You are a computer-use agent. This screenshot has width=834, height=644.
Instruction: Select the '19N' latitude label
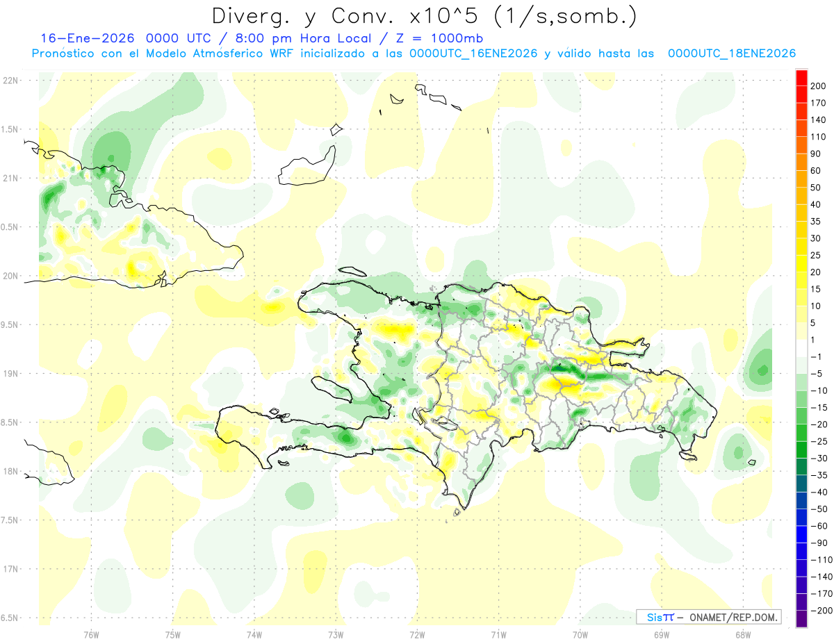click(x=10, y=374)
